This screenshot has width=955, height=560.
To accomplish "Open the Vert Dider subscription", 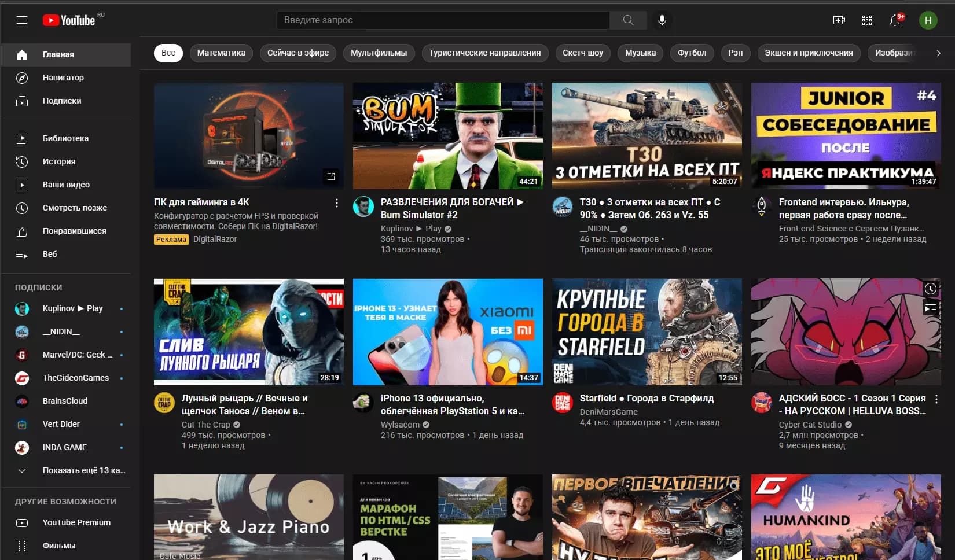I will point(67,425).
